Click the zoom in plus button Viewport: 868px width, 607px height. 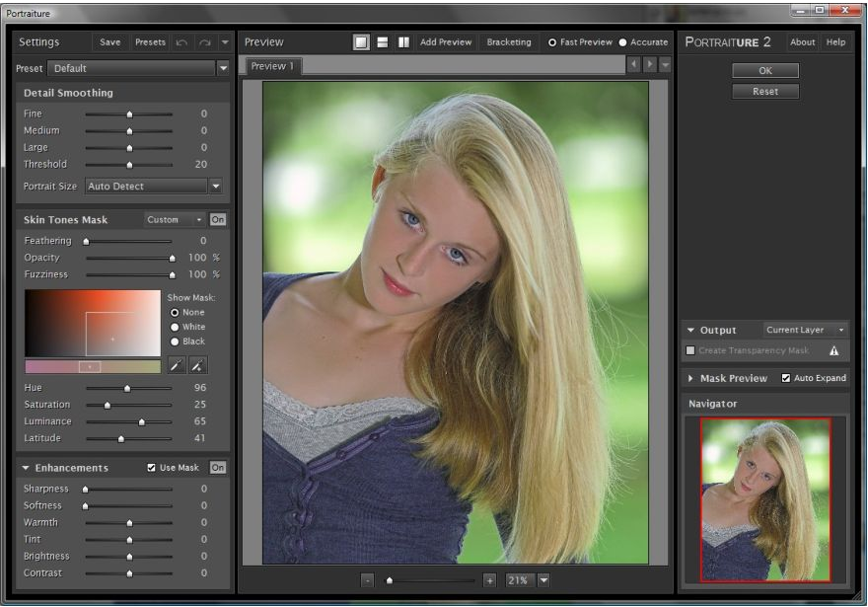point(489,580)
